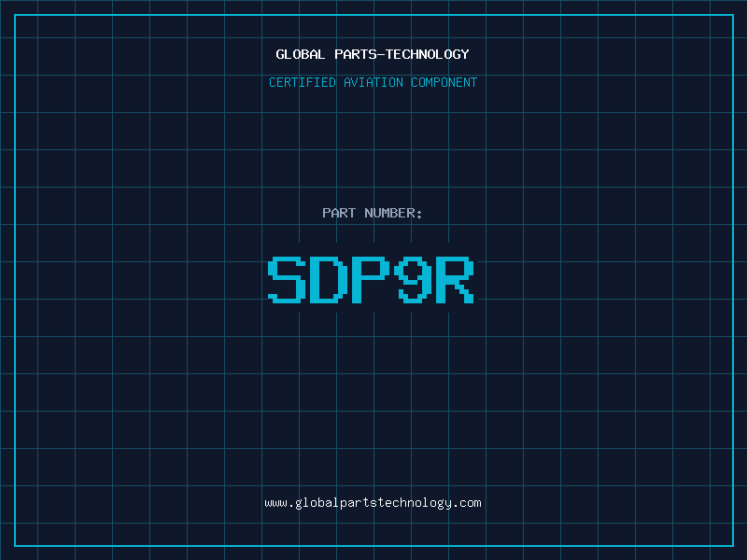This screenshot has height=560, width=747.
Task: Click the bottom-left corner of the cyan border
Action: pos(14,545)
